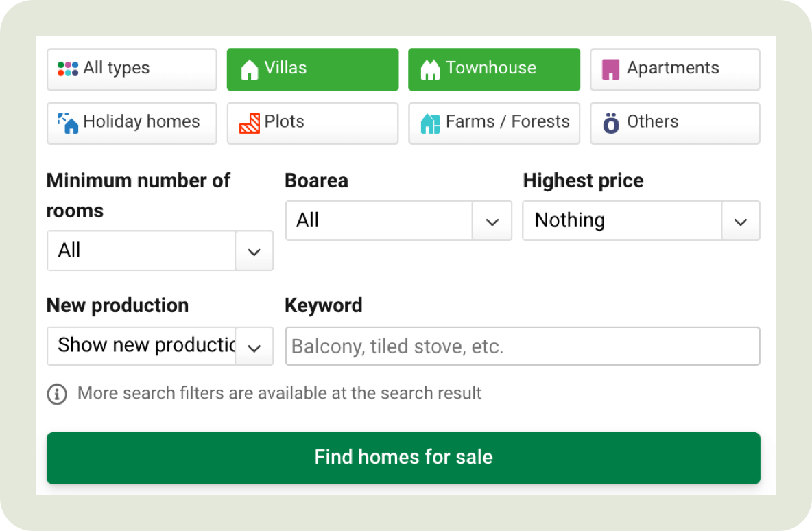The image size is (812, 531).
Task: Click the pink Apartments icon
Action: pyautogui.click(x=610, y=69)
